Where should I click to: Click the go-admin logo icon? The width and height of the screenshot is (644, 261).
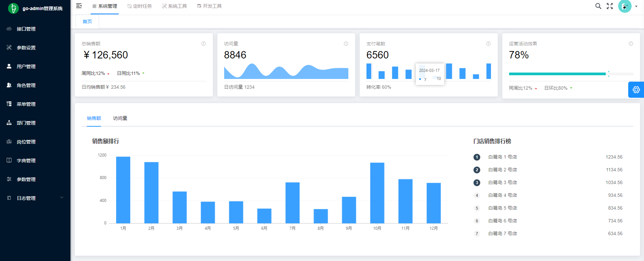(13, 8)
